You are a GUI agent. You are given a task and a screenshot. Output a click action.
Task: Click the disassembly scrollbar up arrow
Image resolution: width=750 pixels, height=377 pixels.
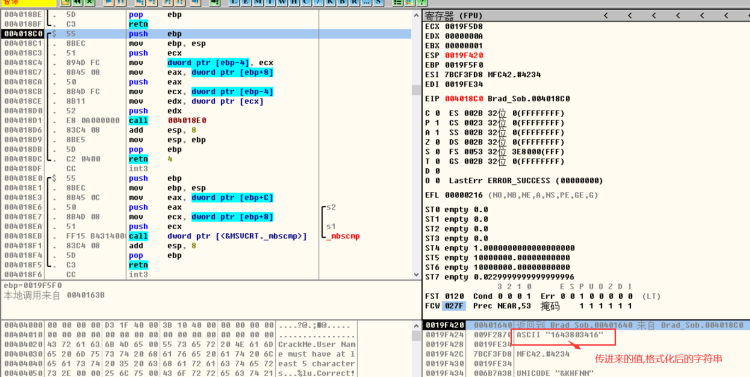point(416,15)
